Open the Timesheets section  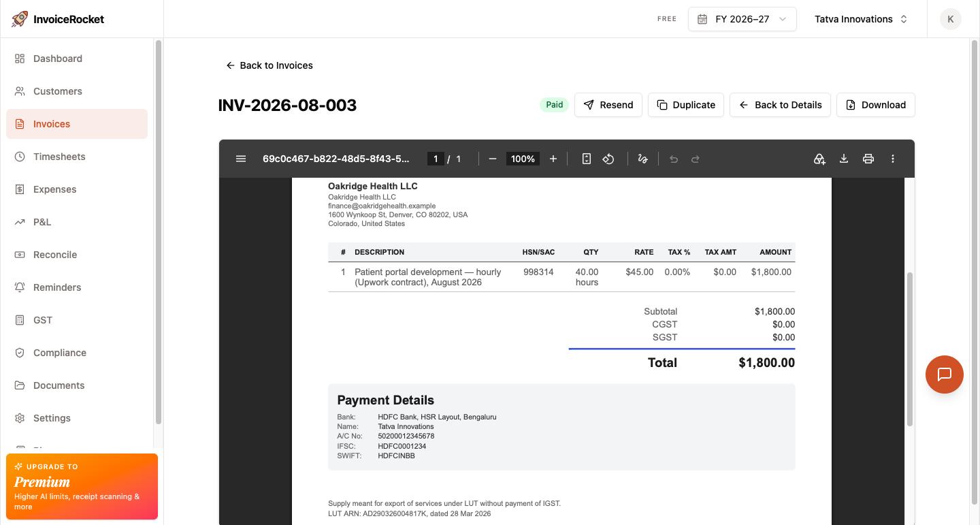(77, 157)
